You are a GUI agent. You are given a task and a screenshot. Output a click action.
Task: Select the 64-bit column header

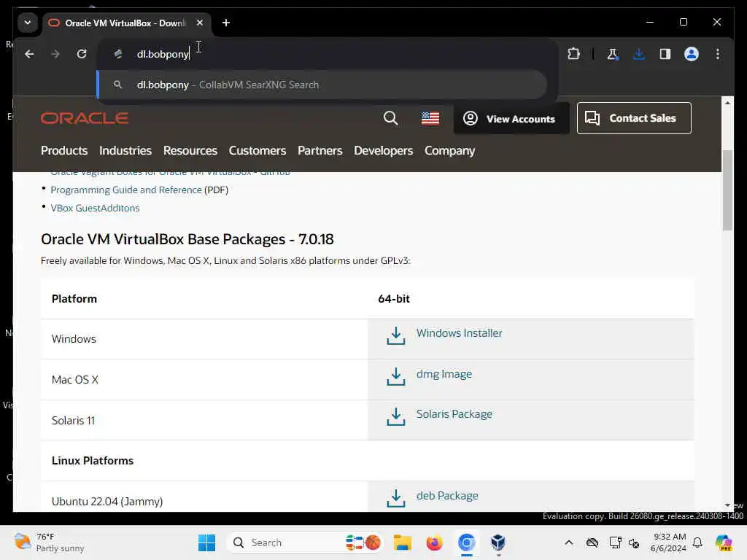click(394, 298)
